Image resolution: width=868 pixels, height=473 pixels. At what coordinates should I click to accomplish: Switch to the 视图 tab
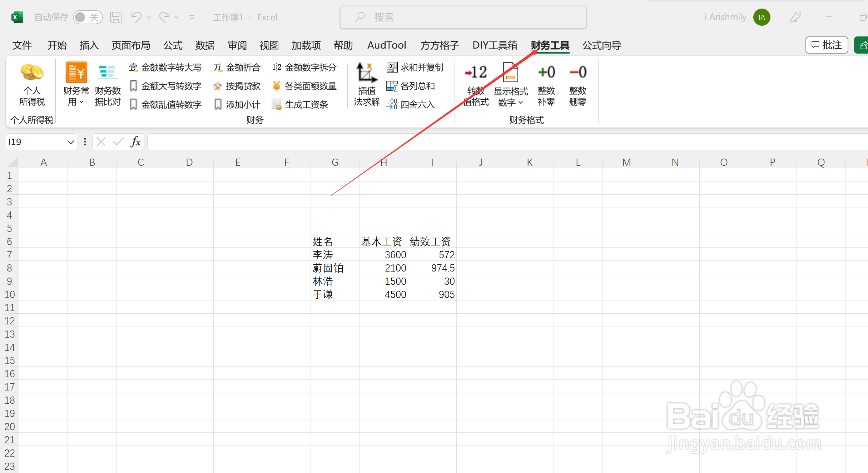coord(269,45)
